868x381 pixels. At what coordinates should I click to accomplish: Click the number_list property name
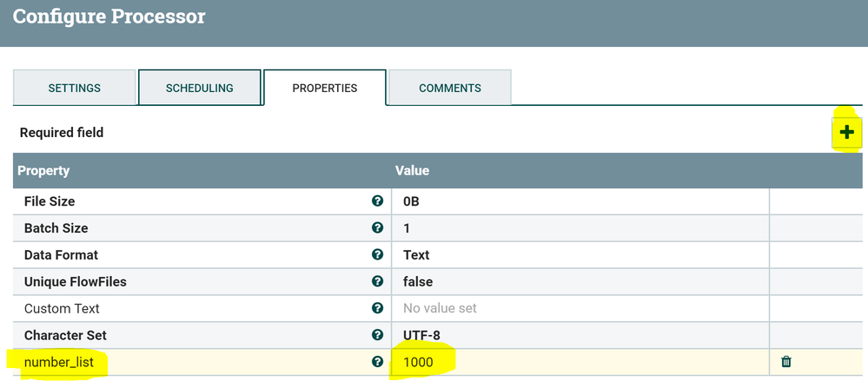(x=59, y=362)
